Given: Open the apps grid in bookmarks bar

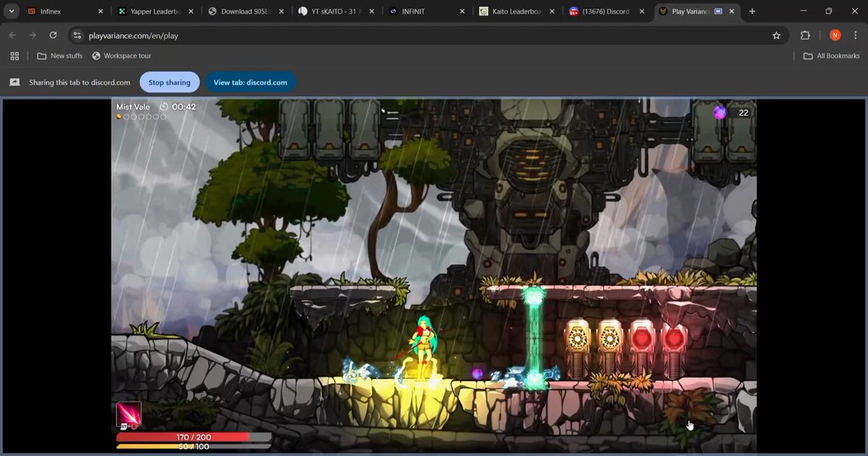Looking at the screenshot, I should coord(15,56).
